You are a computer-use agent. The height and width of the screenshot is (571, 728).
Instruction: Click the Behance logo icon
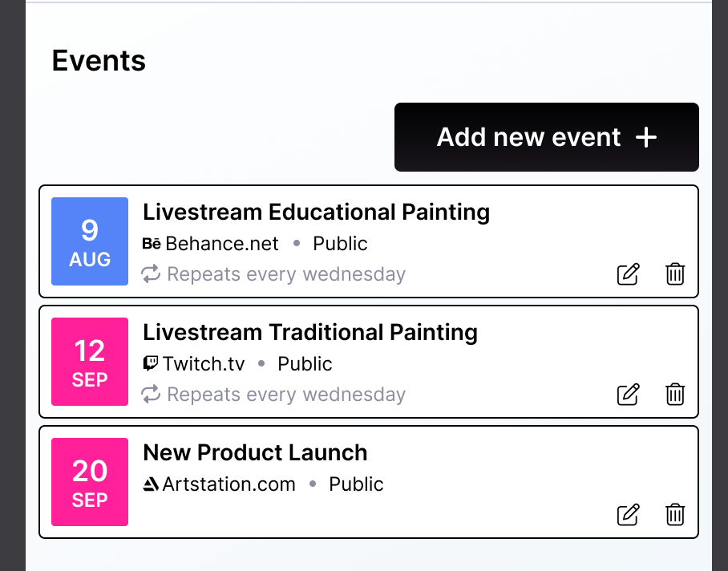click(152, 244)
